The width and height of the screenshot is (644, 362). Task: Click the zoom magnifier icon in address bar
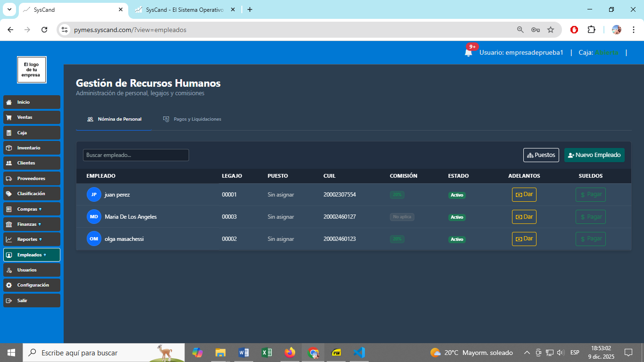[520, 30]
